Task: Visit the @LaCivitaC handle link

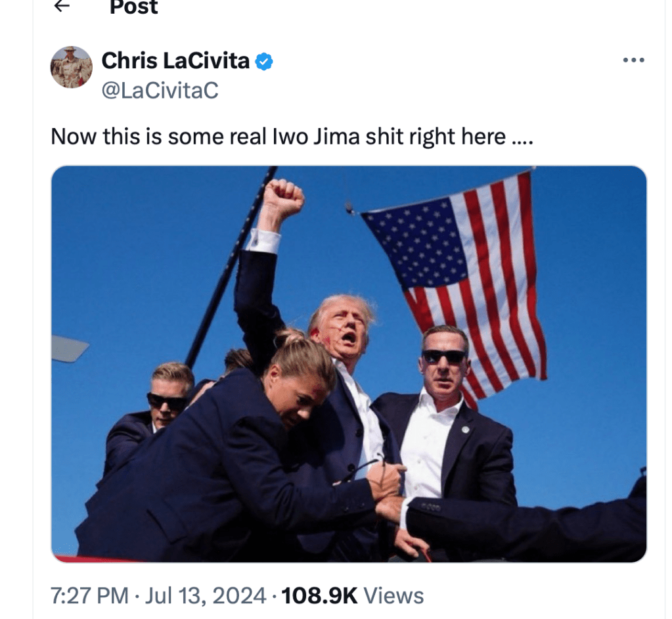Action: pos(160,91)
